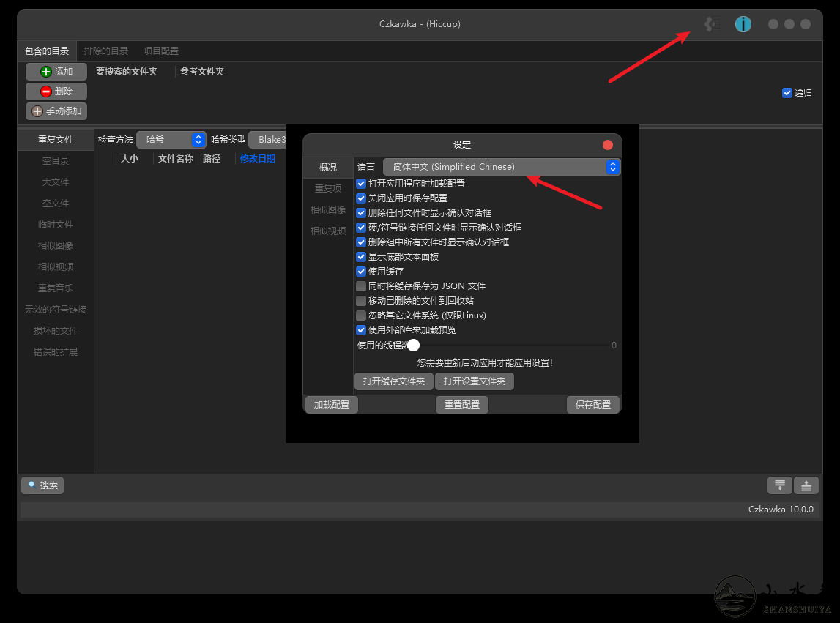
Task: Select 损坏的文件 in the sidebar
Action: [55, 330]
